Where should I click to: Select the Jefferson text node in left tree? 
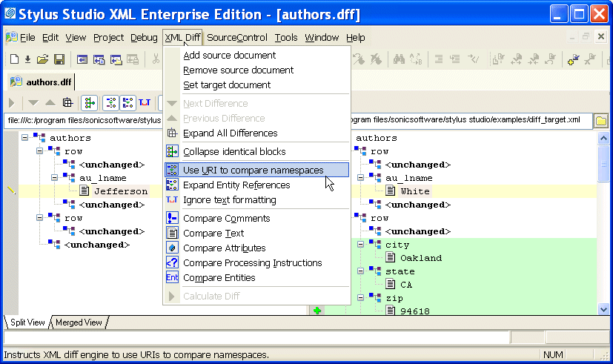point(120,191)
